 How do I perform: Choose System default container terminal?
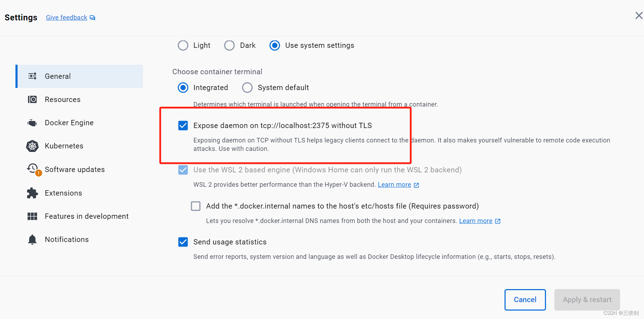(x=247, y=88)
